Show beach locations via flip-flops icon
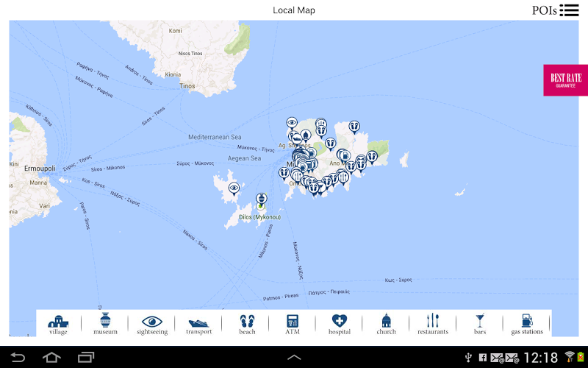588x368 pixels. pyautogui.click(x=247, y=325)
